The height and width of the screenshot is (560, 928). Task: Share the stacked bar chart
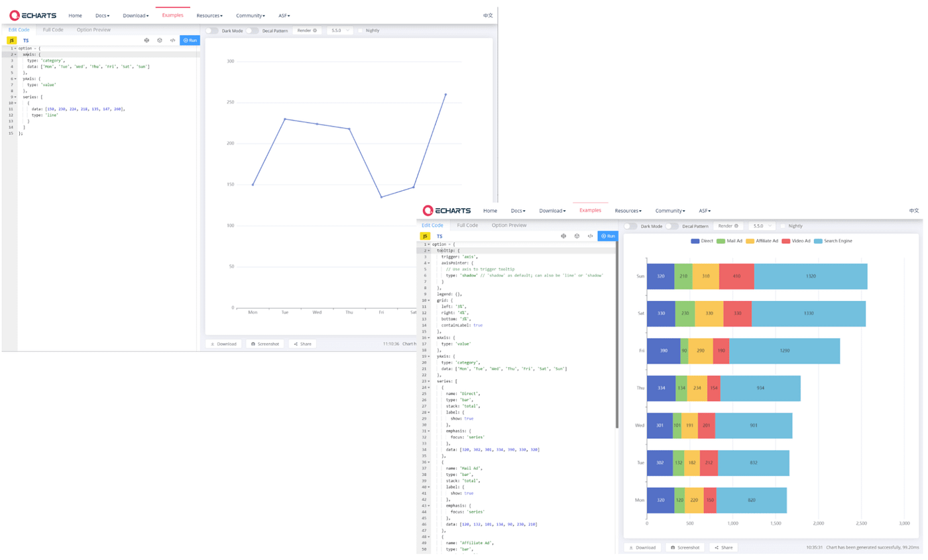723,547
